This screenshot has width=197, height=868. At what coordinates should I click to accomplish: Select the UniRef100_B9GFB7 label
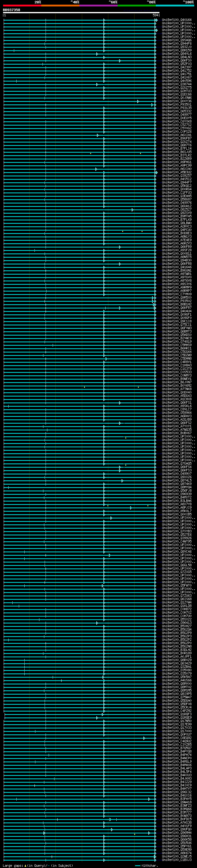coord(177,139)
